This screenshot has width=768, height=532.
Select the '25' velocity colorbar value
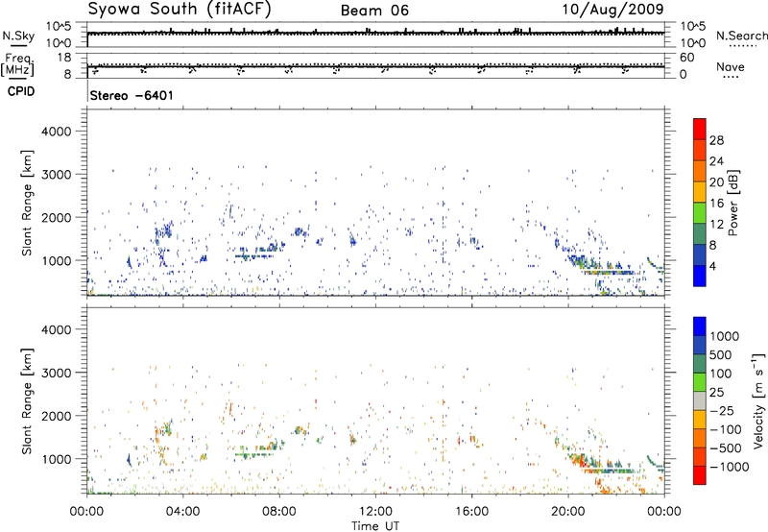click(716, 393)
